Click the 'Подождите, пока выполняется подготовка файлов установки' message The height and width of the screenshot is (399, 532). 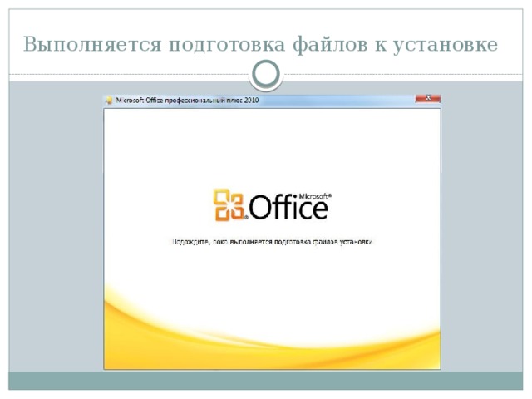click(x=273, y=242)
